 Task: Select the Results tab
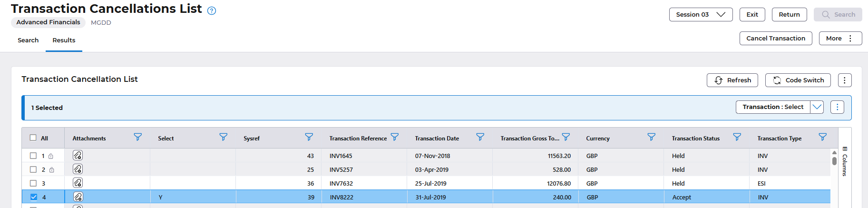64,40
